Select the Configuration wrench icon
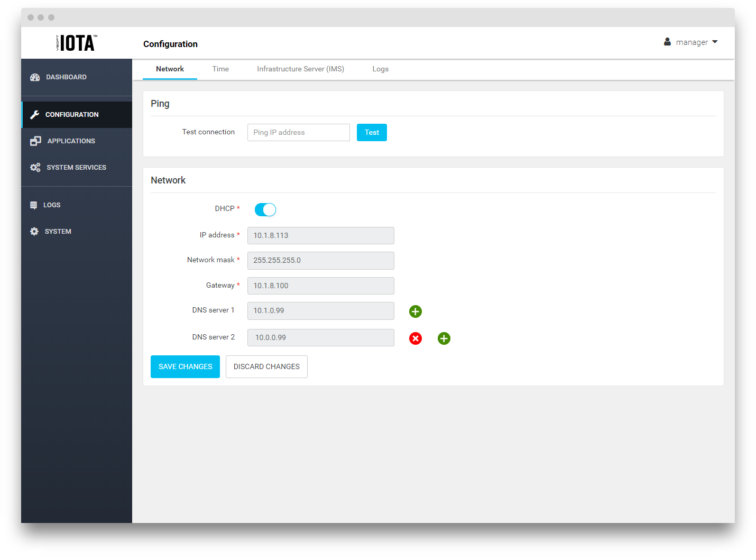756x560 pixels. click(x=35, y=115)
